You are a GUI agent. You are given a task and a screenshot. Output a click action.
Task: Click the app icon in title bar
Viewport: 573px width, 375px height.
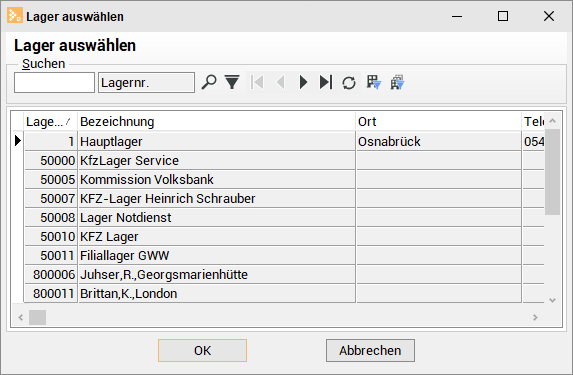[15, 16]
